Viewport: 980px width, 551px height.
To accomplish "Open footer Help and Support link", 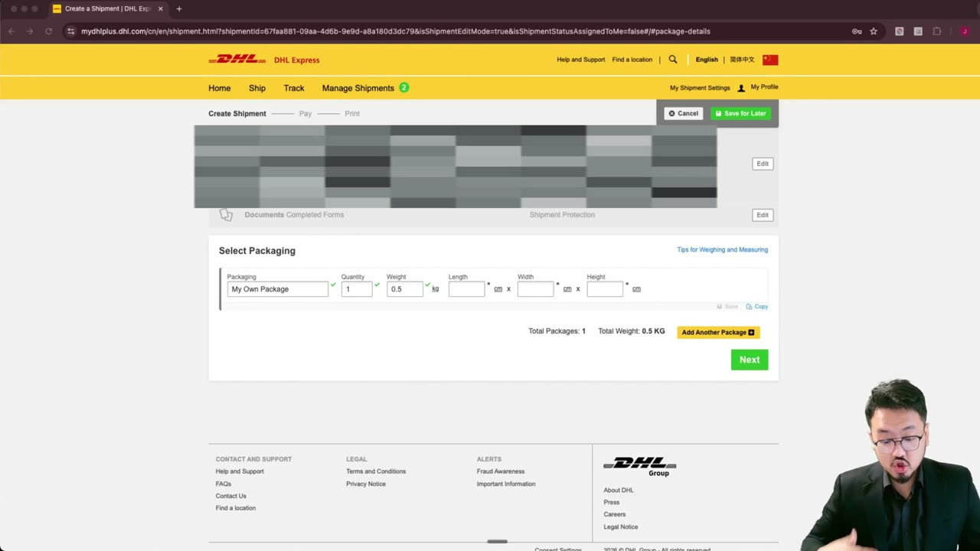I will 240,471.
